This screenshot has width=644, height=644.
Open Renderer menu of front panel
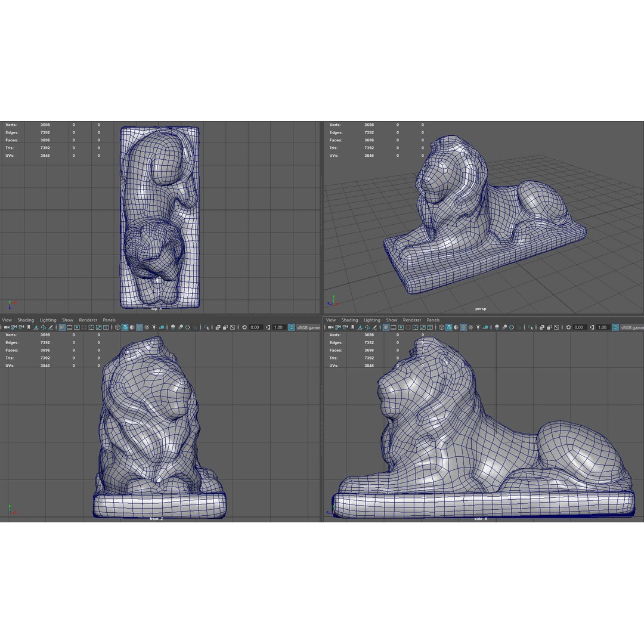(88, 320)
